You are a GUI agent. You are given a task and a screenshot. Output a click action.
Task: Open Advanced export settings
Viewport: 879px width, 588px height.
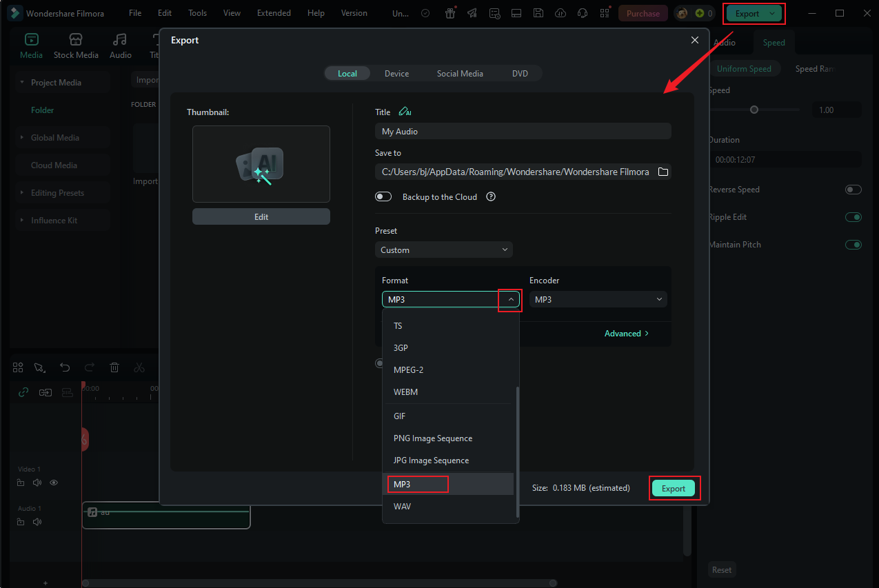627,334
